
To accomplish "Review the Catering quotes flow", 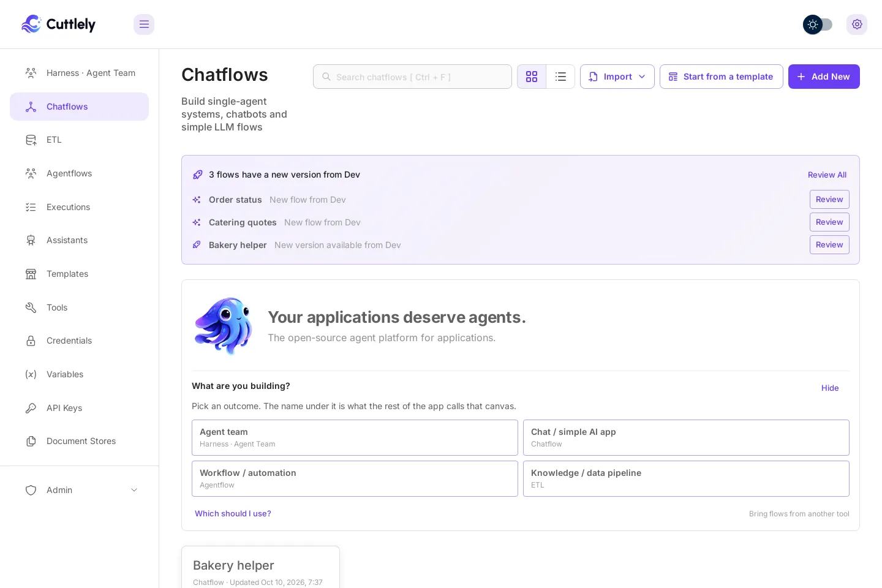I will coord(829,222).
